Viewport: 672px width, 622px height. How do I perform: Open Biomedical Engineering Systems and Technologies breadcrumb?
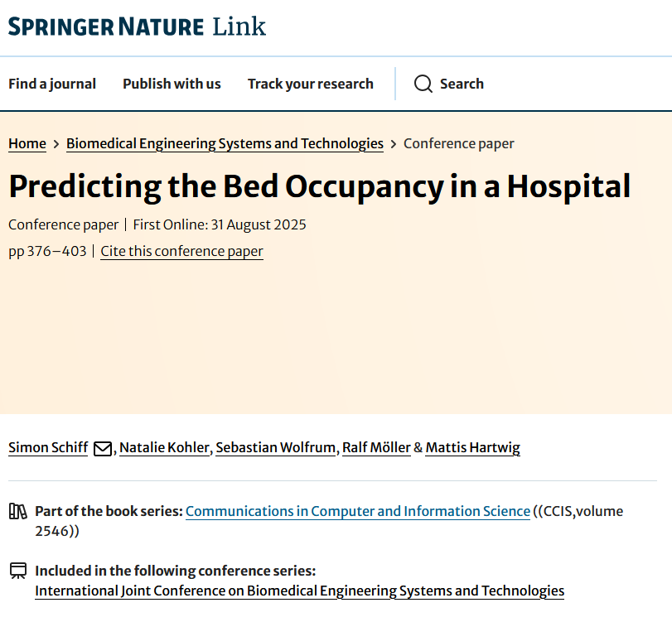[x=225, y=143]
